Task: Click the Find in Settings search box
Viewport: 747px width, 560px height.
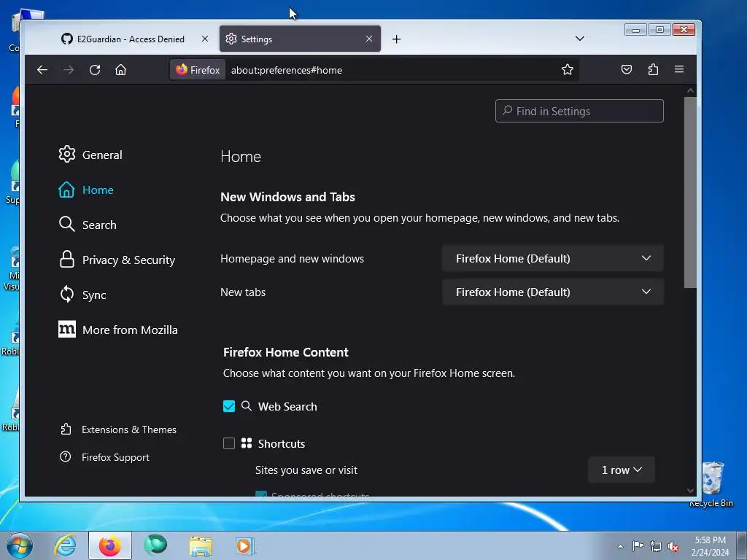Action: 579,111
